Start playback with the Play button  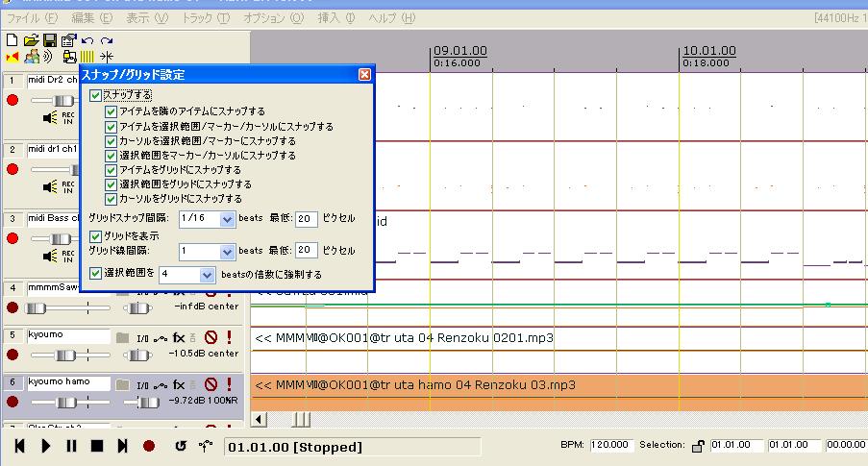click(x=46, y=446)
